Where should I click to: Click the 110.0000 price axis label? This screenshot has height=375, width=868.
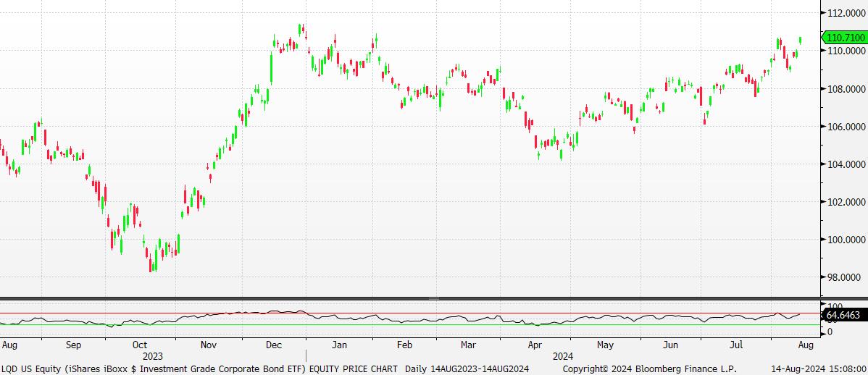pos(845,51)
